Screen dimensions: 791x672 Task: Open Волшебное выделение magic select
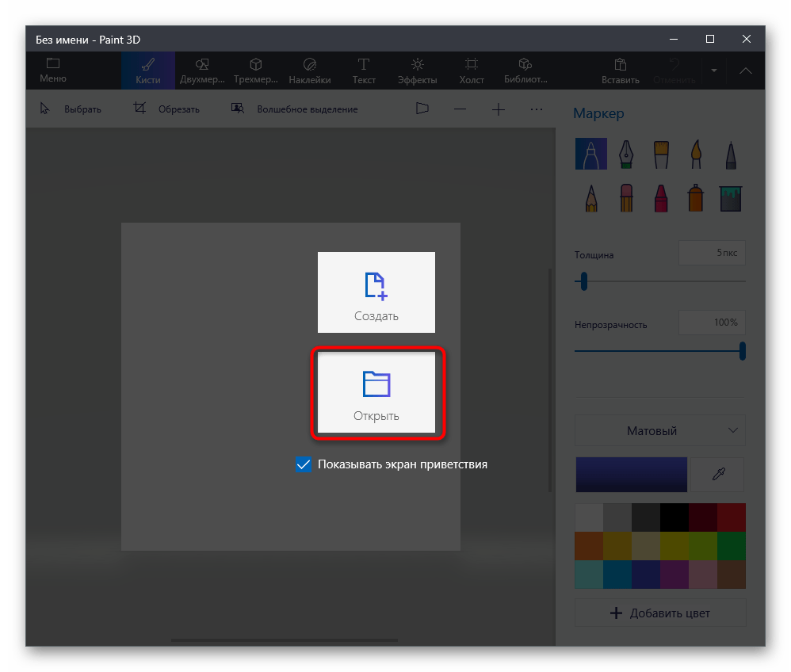294,109
